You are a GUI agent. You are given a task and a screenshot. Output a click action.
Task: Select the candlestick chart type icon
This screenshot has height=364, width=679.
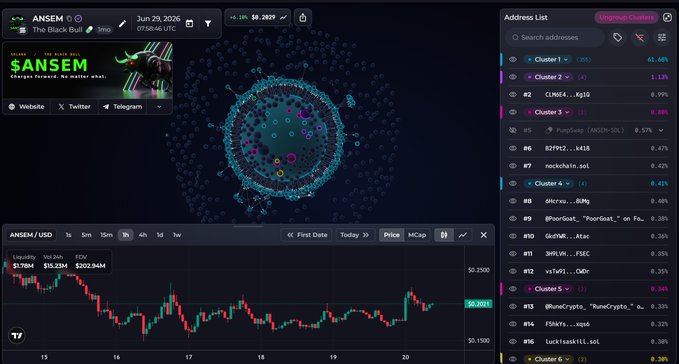click(444, 235)
